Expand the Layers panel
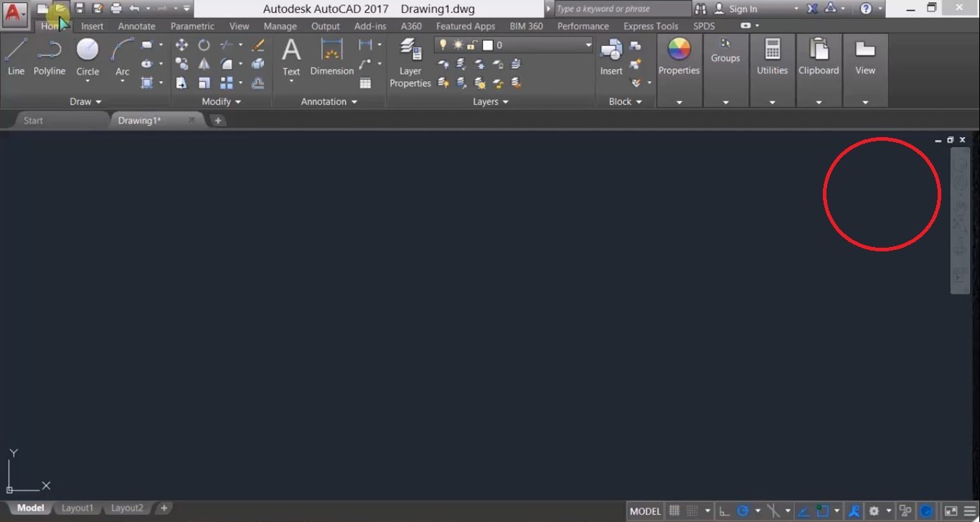 pyautogui.click(x=491, y=102)
